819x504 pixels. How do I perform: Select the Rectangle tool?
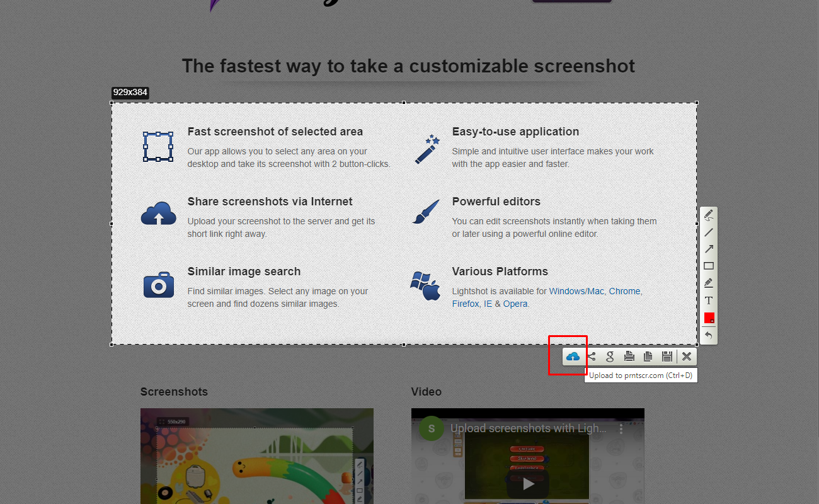709,266
